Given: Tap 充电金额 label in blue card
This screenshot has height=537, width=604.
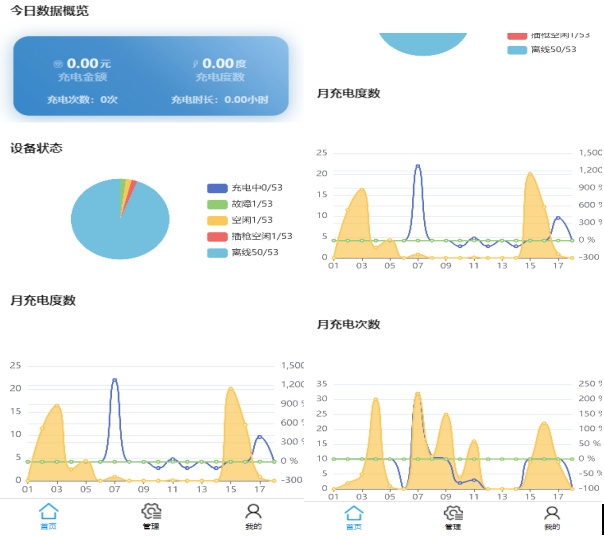Looking at the screenshot, I should coord(82,77).
